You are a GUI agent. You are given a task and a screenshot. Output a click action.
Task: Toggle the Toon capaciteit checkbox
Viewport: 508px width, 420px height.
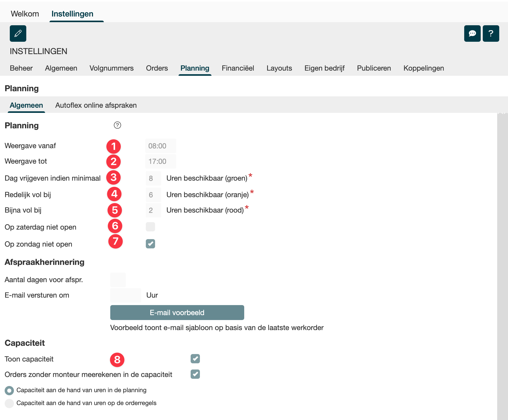tap(195, 359)
